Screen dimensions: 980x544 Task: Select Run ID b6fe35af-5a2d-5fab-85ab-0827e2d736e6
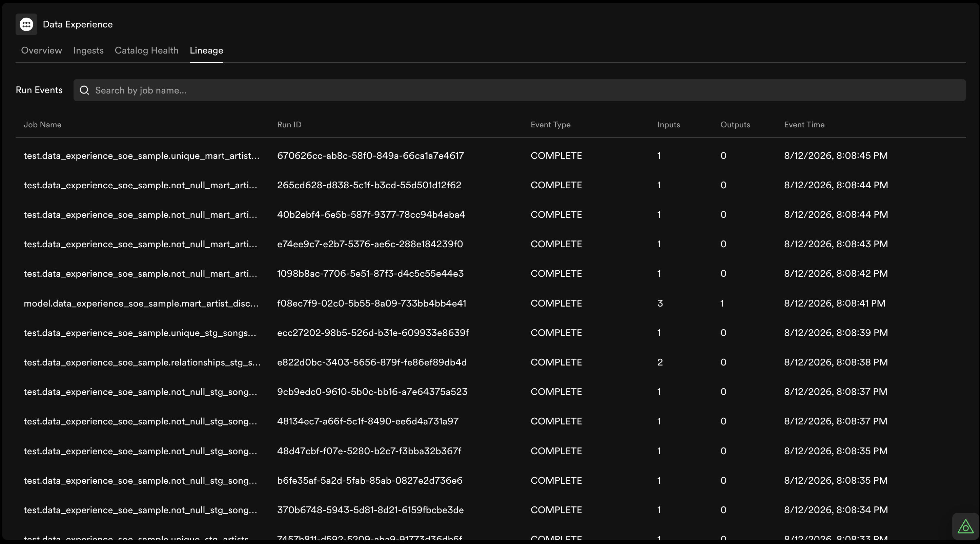(370, 481)
